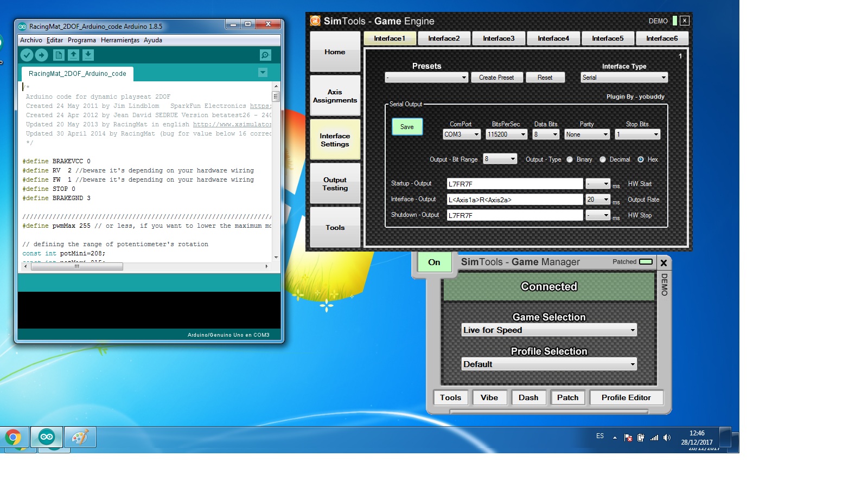Switch to Interface2 tab
Screen dimensions: 868x488
(444, 38)
